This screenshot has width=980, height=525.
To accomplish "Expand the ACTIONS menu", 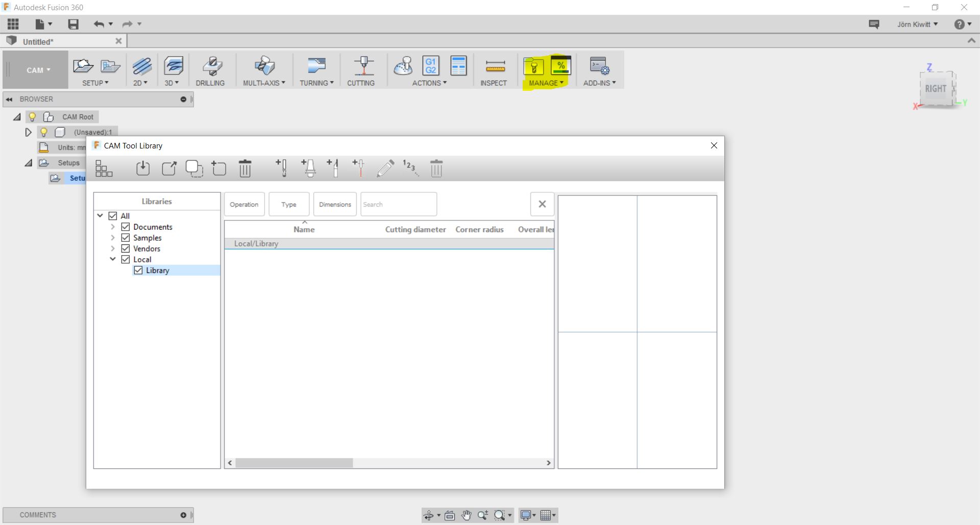I will (x=429, y=83).
